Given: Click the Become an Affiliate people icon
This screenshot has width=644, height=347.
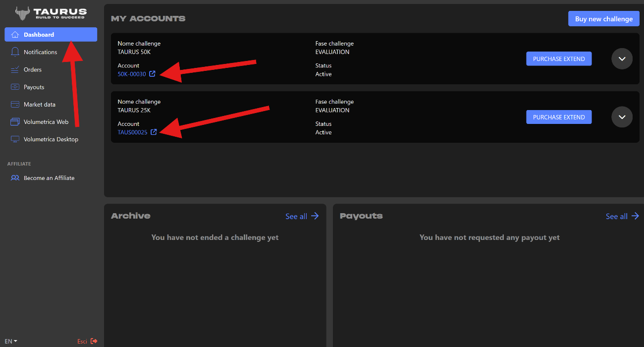Looking at the screenshot, I should coord(15,178).
